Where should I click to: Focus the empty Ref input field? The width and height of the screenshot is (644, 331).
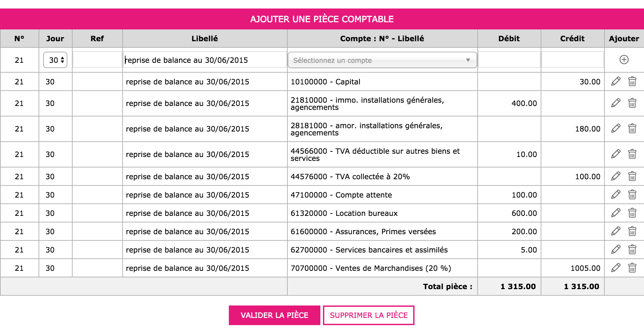pyautogui.click(x=97, y=60)
